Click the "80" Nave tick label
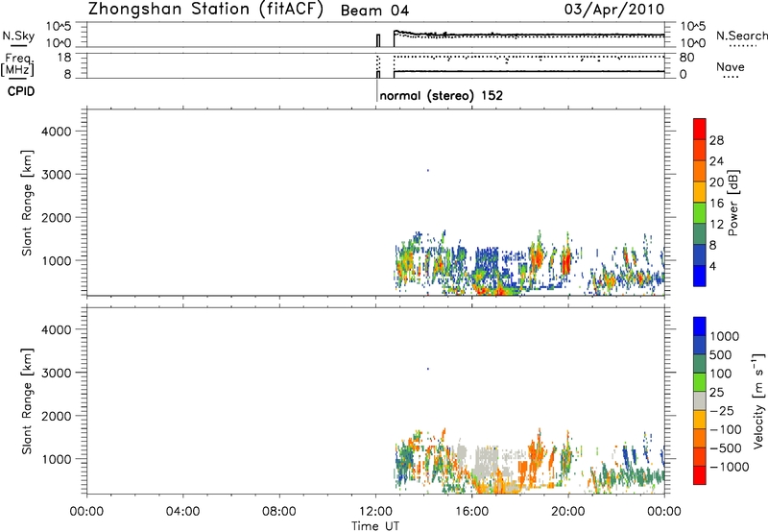The width and height of the screenshot is (768, 532). [686, 58]
